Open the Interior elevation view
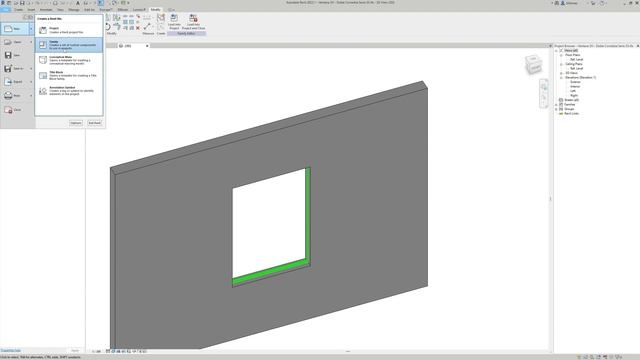The height and width of the screenshot is (360, 640). click(575, 87)
